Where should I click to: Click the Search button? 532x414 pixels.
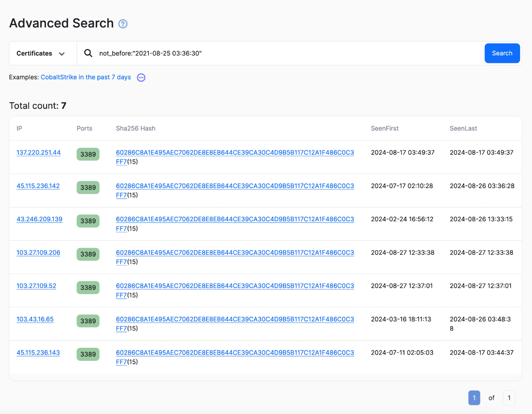[503, 53]
